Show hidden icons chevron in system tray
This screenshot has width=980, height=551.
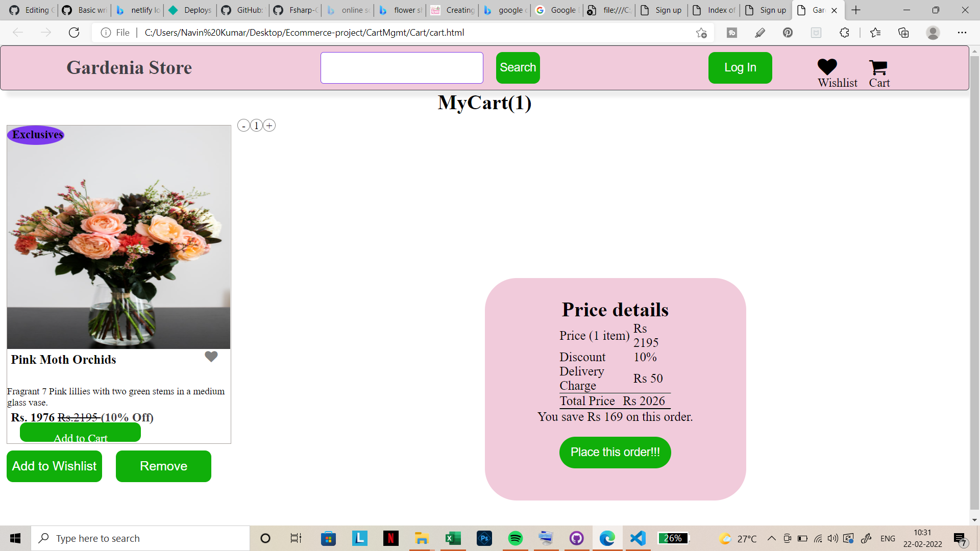click(x=771, y=538)
